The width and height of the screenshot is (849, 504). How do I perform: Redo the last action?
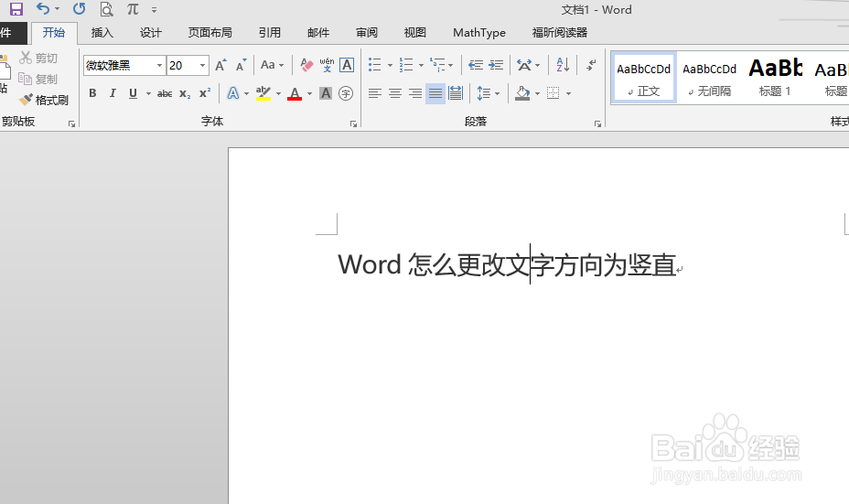click(x=79, y=9)
